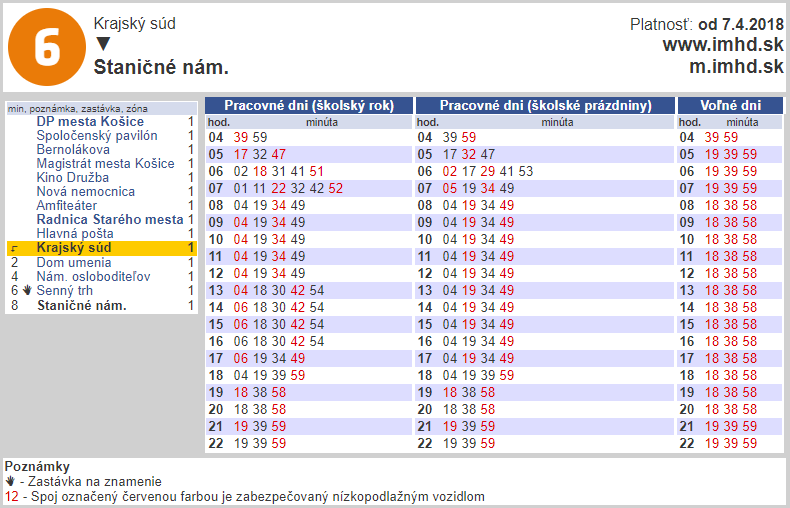Click the Pracovné dni (školský rok) header
790x508 pixels.
point(308,105)
